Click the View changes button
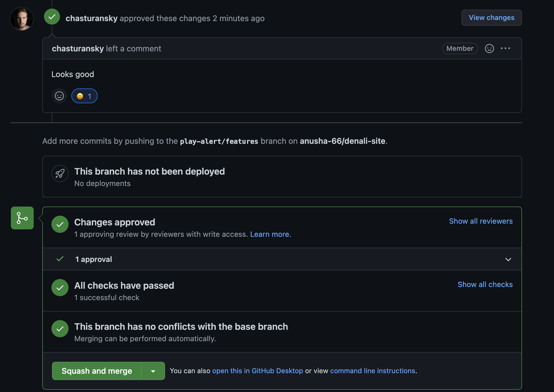554x392 pixels. tap(491, 17)
